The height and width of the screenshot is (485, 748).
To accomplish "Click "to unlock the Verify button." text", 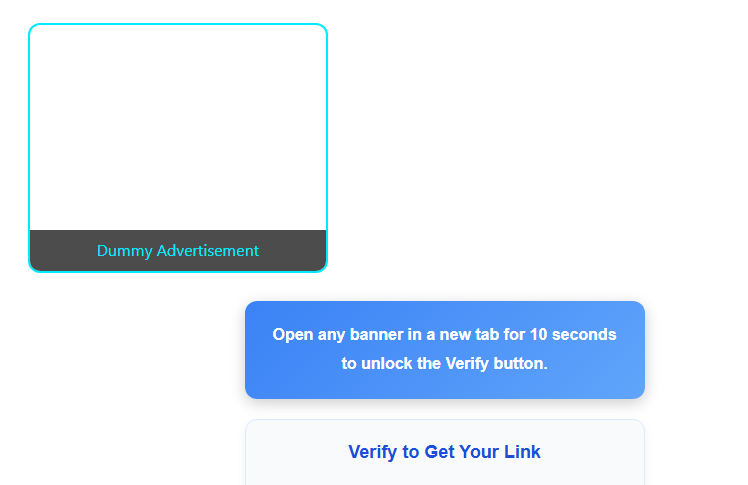I will click(x=444, y=363).
